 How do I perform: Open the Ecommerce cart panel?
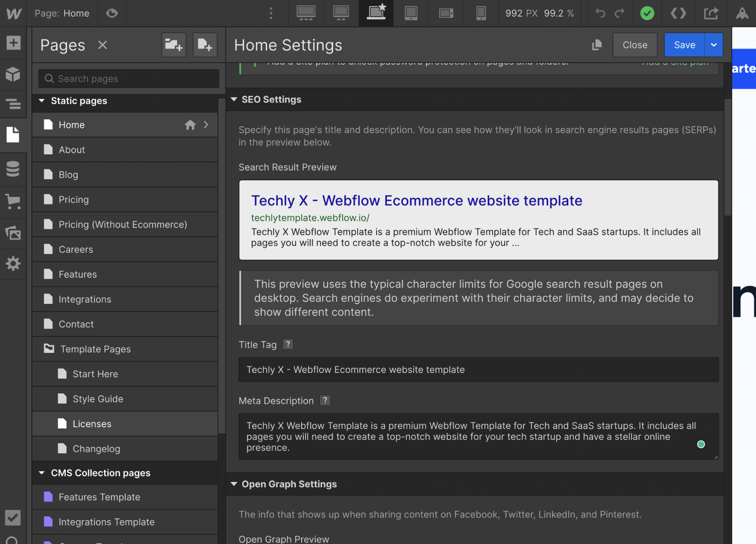[13, 201]
